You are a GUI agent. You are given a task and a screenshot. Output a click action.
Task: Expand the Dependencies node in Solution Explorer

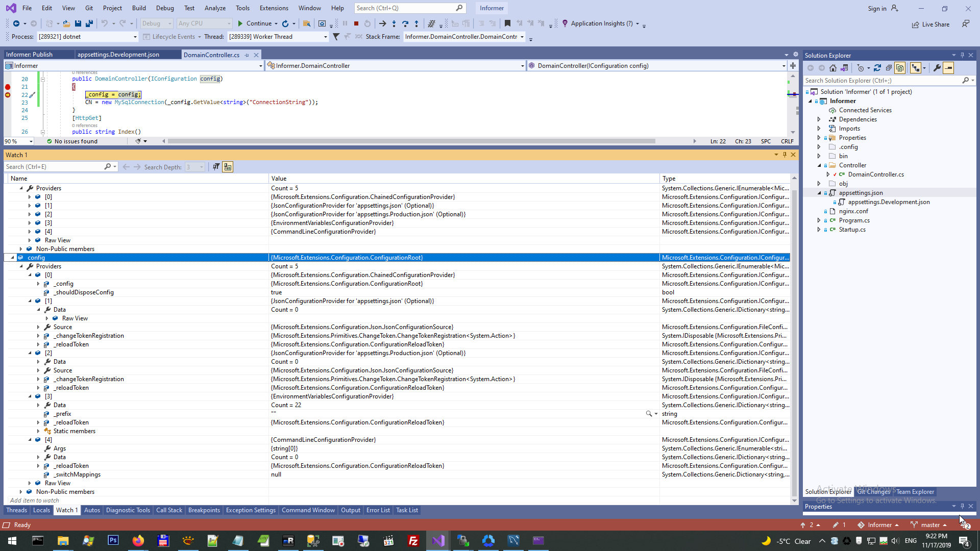[x=819, y=119]
